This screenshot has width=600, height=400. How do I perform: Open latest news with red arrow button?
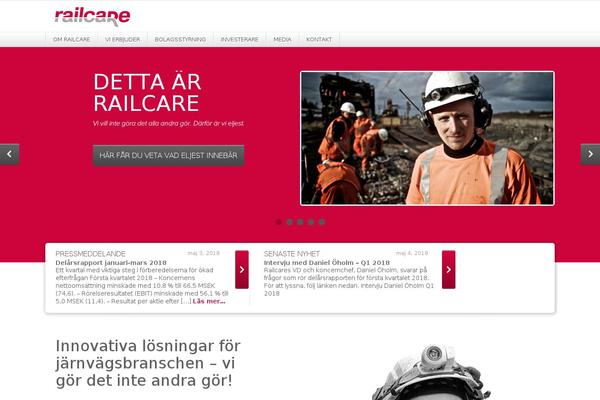(448, 269)
